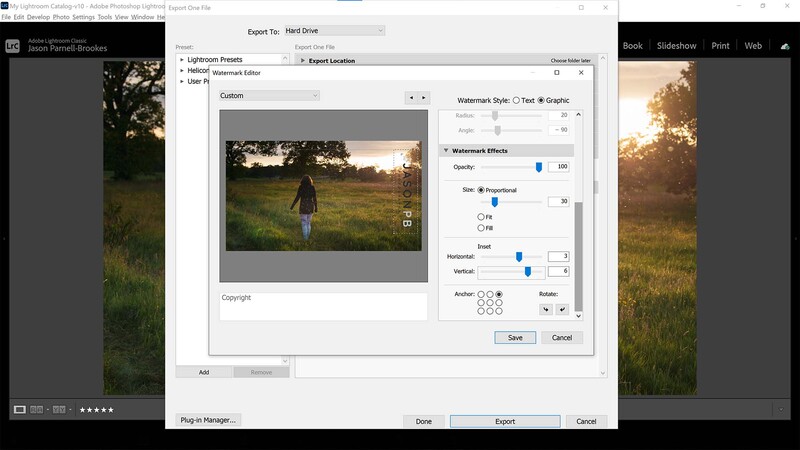The height and width of the screenshot is (450, 800).
Task: Click the Copyright text box
Action: point(323,306)
